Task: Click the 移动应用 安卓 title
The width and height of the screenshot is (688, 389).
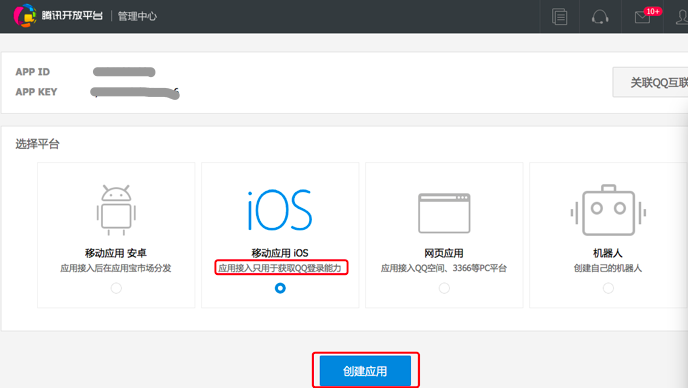Action: pos(116,253)
